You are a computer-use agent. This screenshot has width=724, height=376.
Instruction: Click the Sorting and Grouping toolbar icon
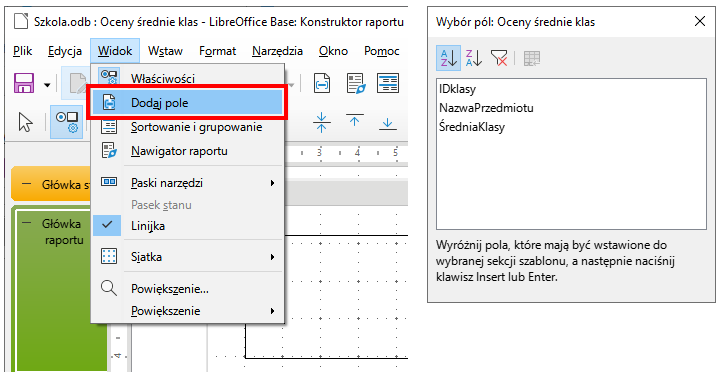pyautogui.click(x=388, y=84)
